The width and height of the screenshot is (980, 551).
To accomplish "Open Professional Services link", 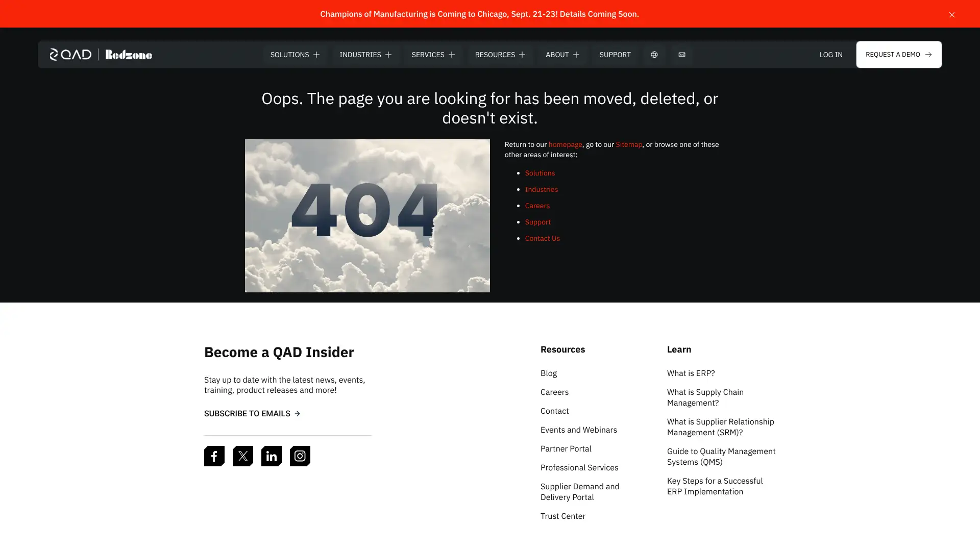I will (x=579, y=468).
